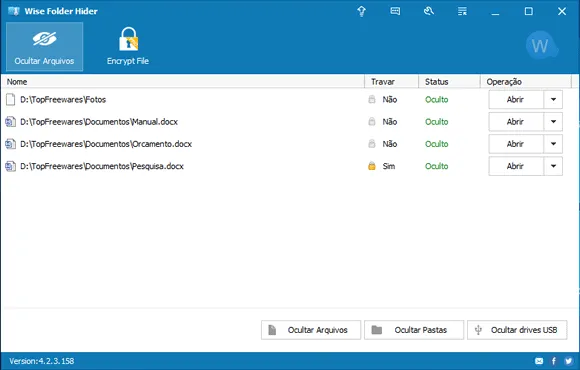Click the document icon next to Manual.docx
This screenshot has width=580, height=370.
click(10, 122)
